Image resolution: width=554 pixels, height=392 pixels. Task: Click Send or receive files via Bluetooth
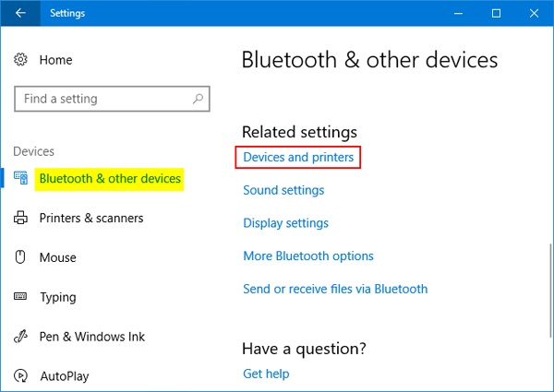point(335,289)
